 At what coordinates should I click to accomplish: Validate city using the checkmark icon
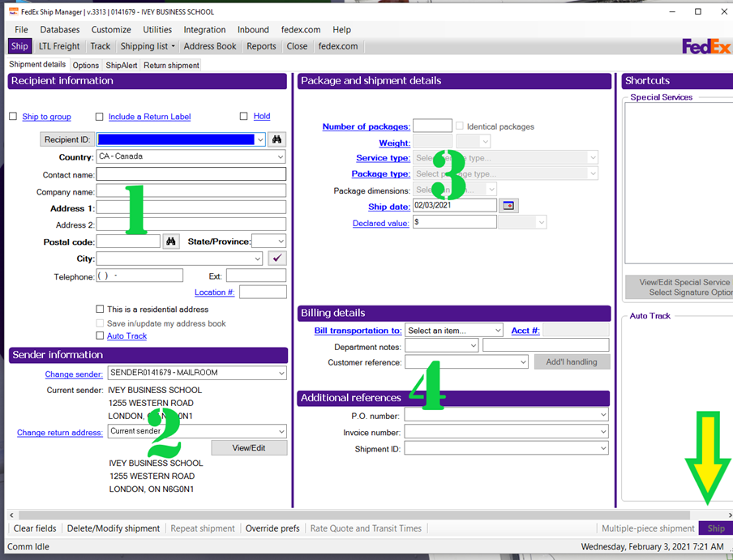277,259
